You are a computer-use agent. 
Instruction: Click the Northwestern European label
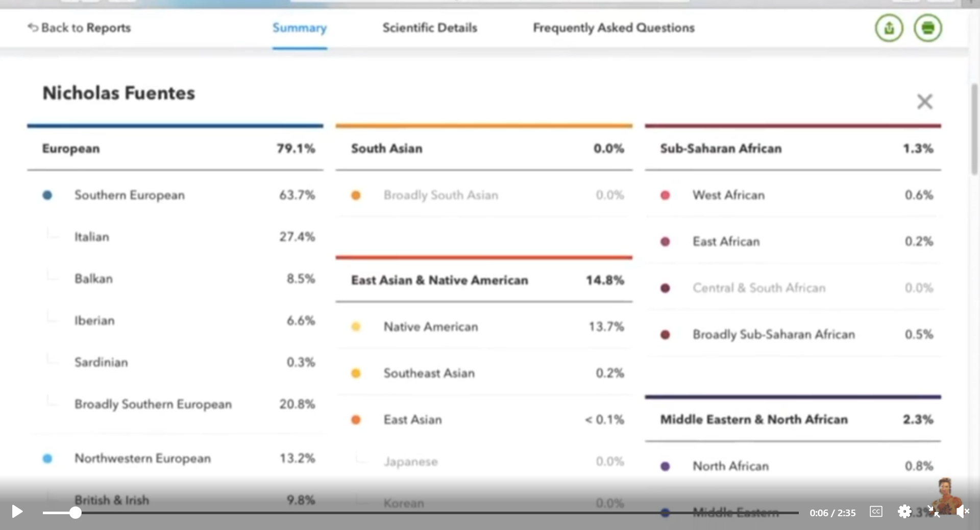[142, 458]
